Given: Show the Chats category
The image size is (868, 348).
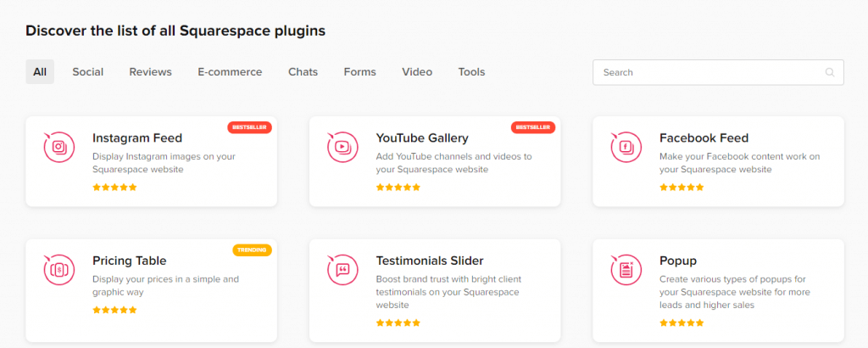Looking at the screenshot, I should point(303,72).
